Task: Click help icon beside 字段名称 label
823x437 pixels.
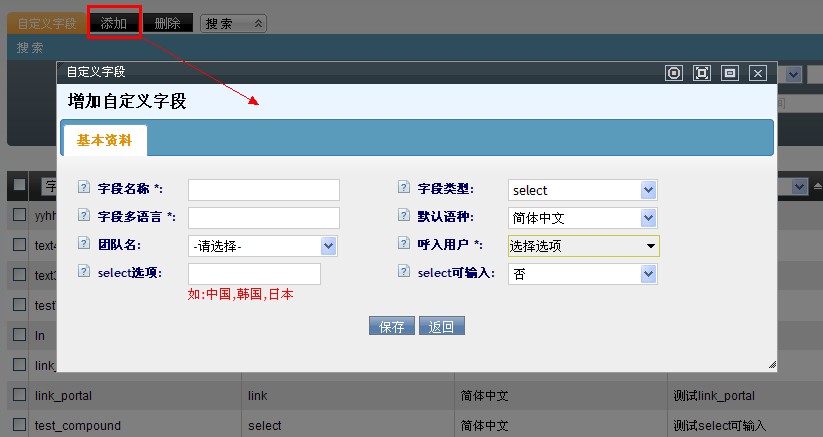Action: [83, 187]
